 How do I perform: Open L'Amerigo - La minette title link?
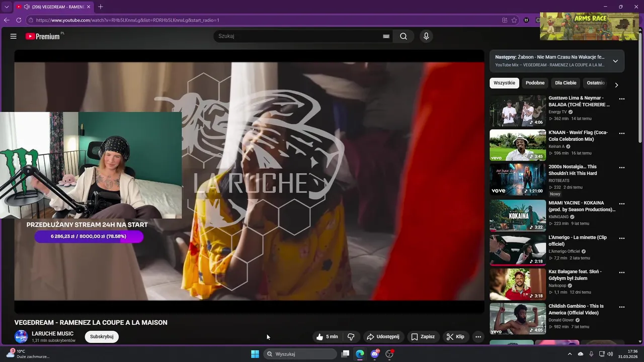(x=578, y=241)
